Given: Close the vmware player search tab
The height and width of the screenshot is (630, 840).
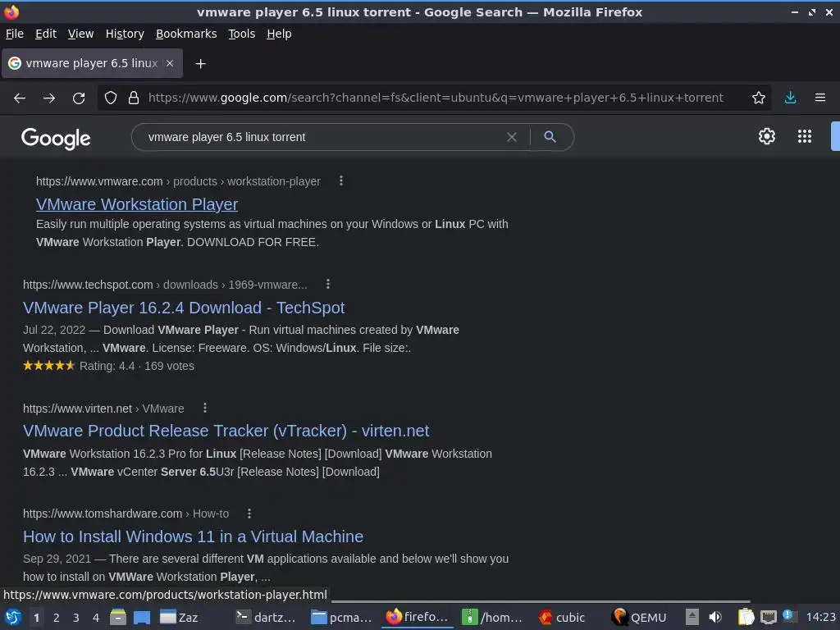Looking at the screenshot, I should (170, 63).
